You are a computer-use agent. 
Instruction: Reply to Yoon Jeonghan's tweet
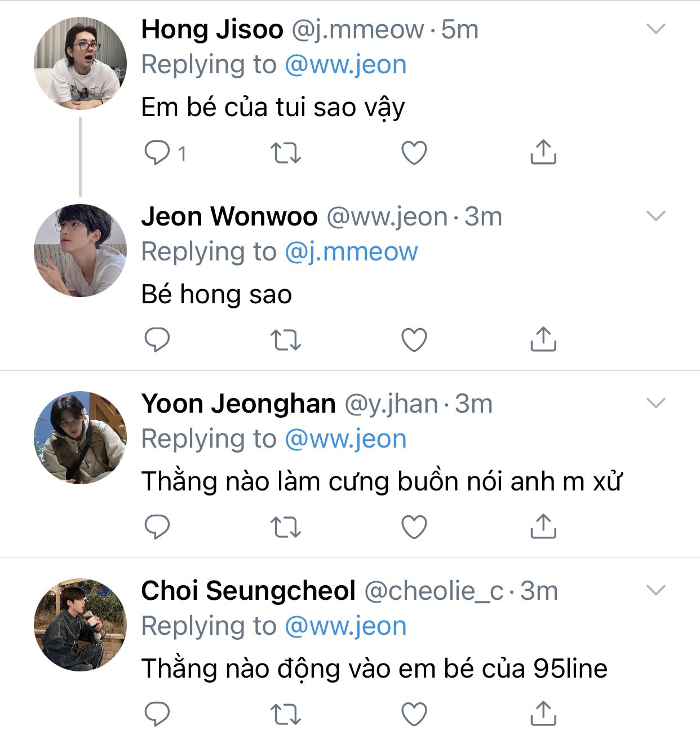tap(157, 527)
